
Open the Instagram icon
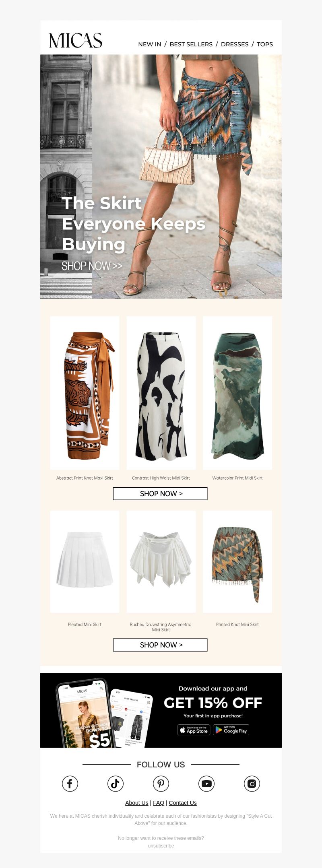252,783
